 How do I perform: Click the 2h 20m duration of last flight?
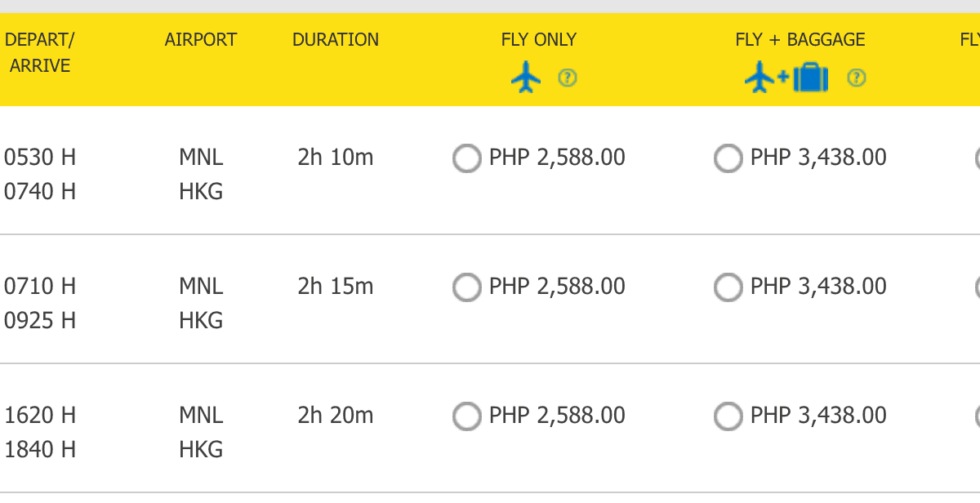click(x=336, y=415)
